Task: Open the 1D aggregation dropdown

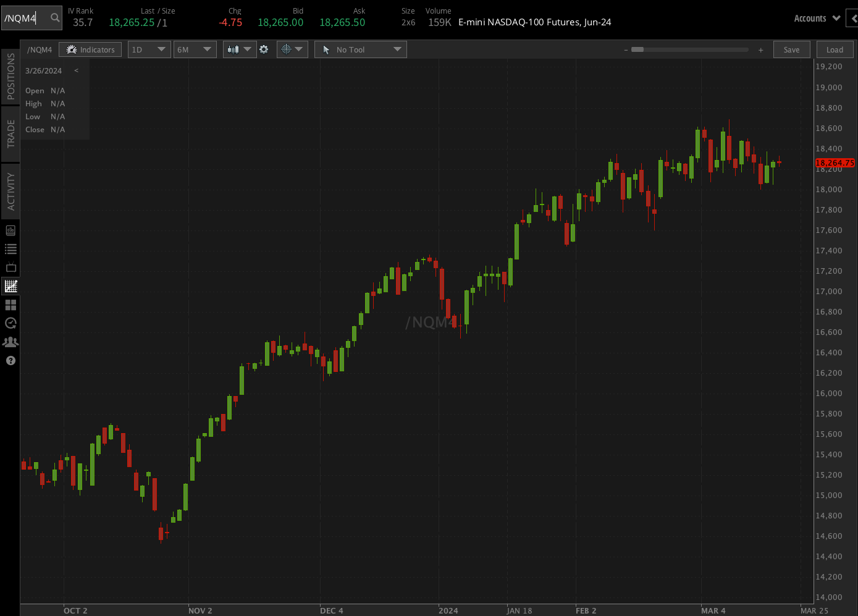Action: [x=149, y=49]
